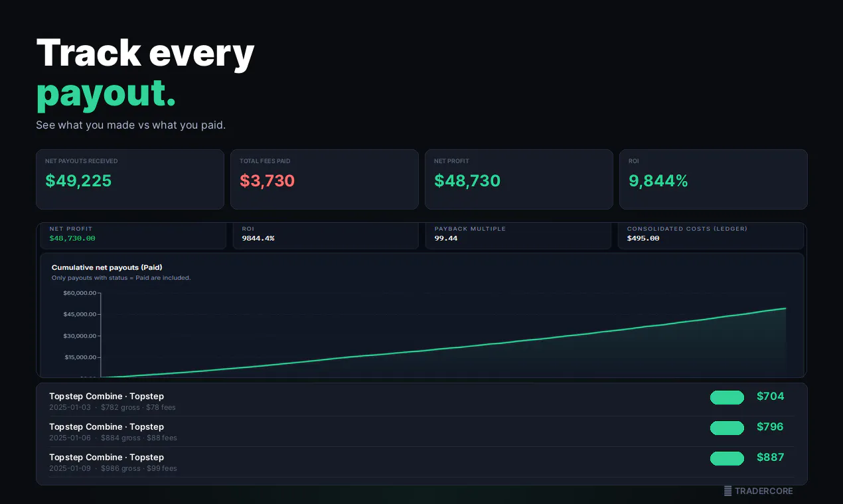Click the green status pill beside $704
843x504 pixels.
(727, 397)
